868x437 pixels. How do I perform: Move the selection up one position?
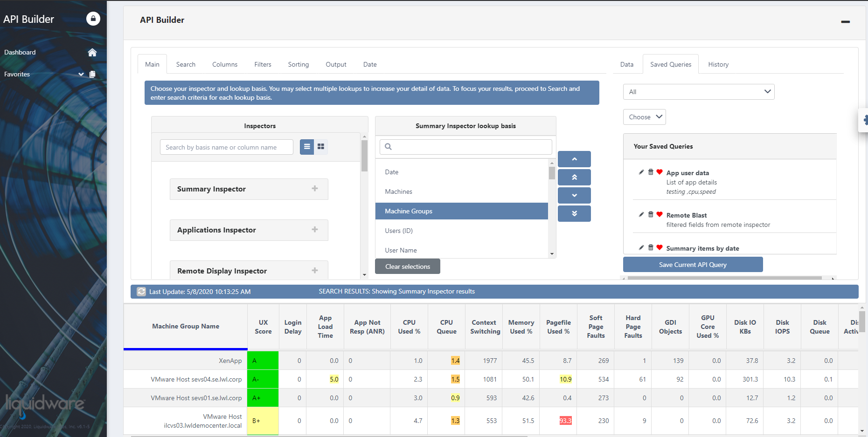tap(574, 159)
